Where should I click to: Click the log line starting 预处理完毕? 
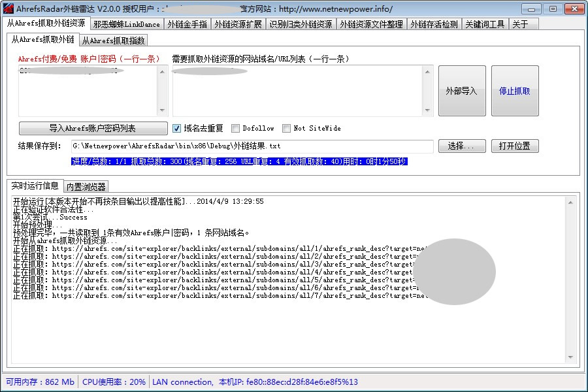click(131, 233)
